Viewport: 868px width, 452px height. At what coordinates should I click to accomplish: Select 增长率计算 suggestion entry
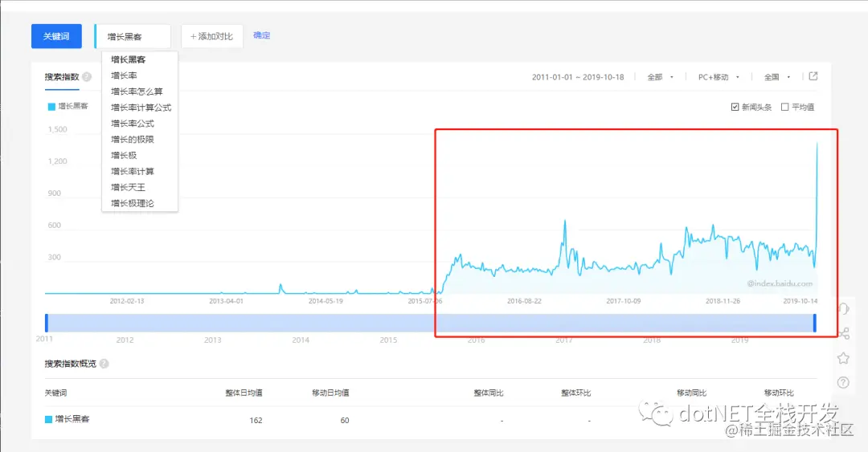tap(133, 172)
